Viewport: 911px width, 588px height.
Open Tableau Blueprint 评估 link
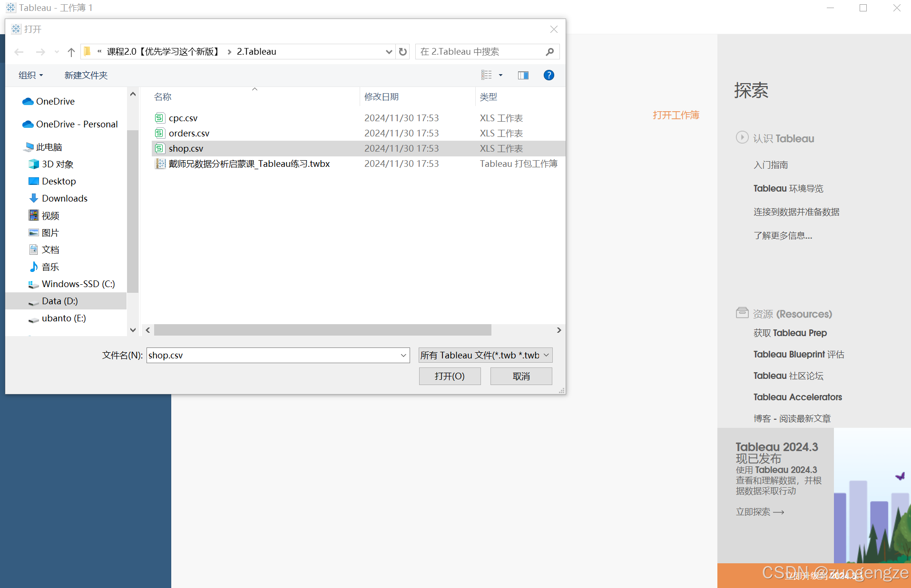point(799,354)
